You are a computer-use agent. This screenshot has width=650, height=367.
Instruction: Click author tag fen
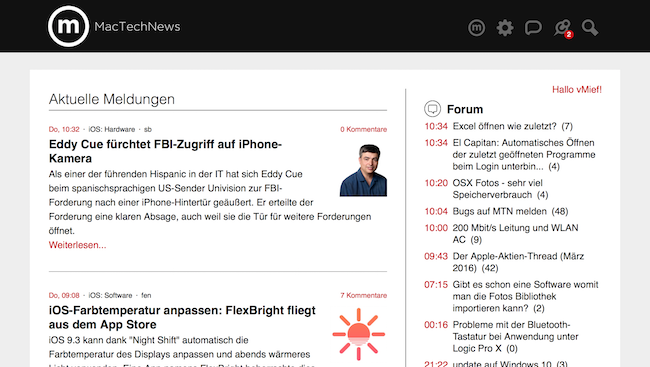[146, 295]
